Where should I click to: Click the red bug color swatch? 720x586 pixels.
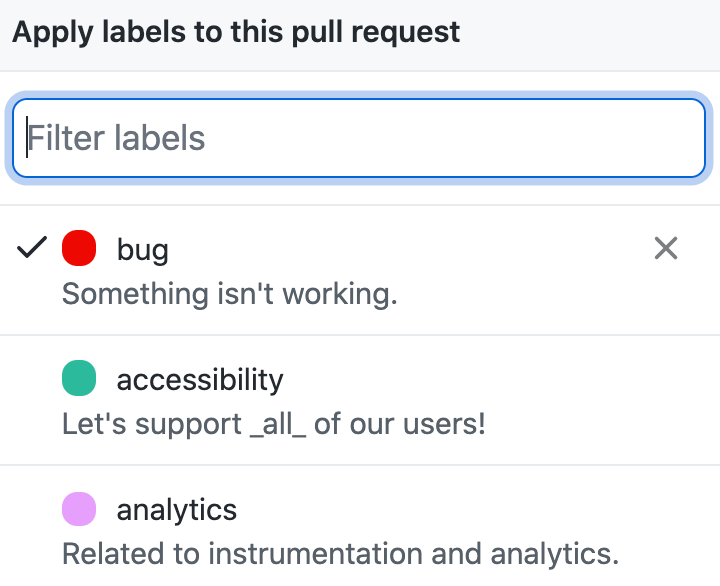tap(79, 248)
